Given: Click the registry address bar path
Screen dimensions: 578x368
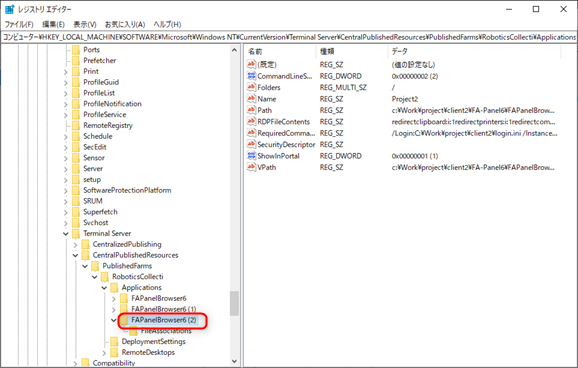Looking at the screenshot, I should click(289, 37).
